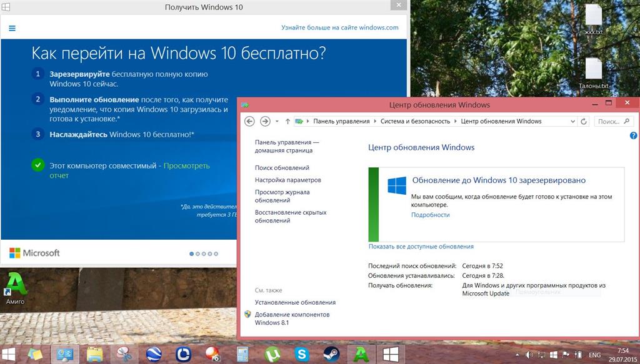Open the Start button on the taskbar
Viewport: 640px width, 364px height.
point(9,354)
